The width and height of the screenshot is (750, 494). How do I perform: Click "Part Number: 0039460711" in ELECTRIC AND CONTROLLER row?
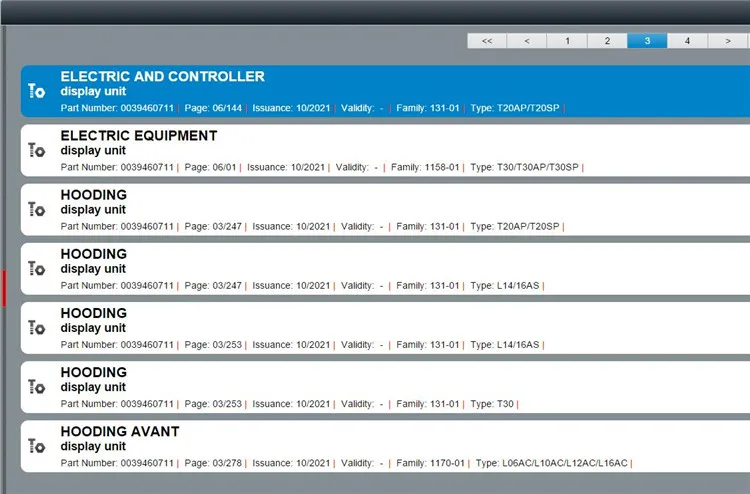coord(117,108)
